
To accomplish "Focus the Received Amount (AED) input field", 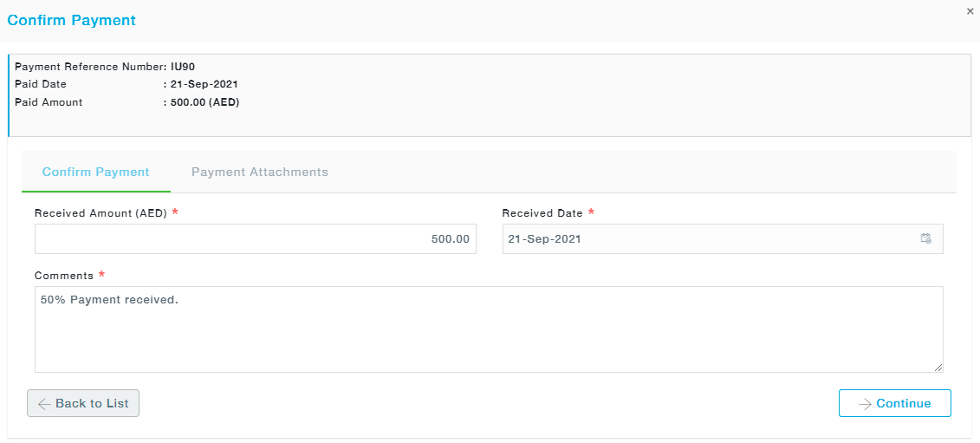I will click(256, 239).
